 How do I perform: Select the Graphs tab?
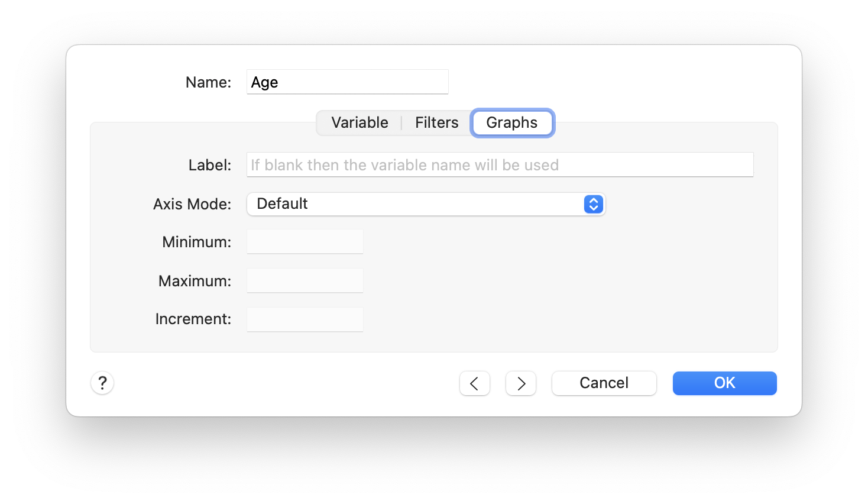tap(512, 122)
